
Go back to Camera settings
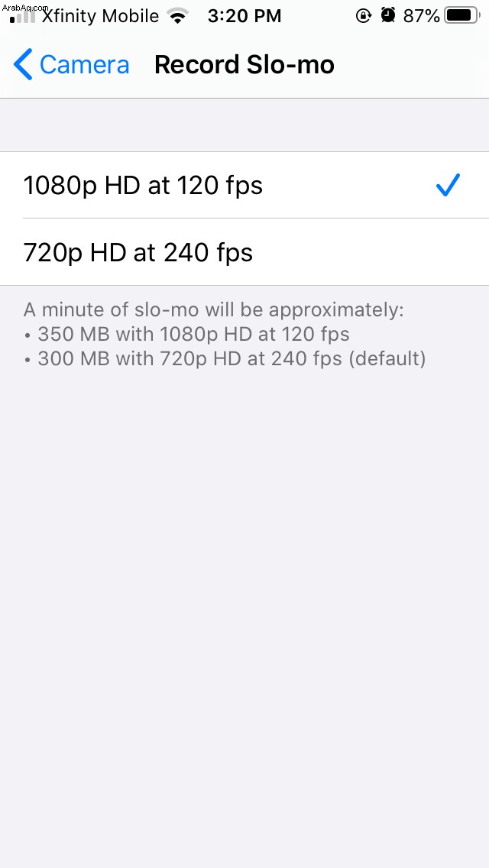pos(71,64)
